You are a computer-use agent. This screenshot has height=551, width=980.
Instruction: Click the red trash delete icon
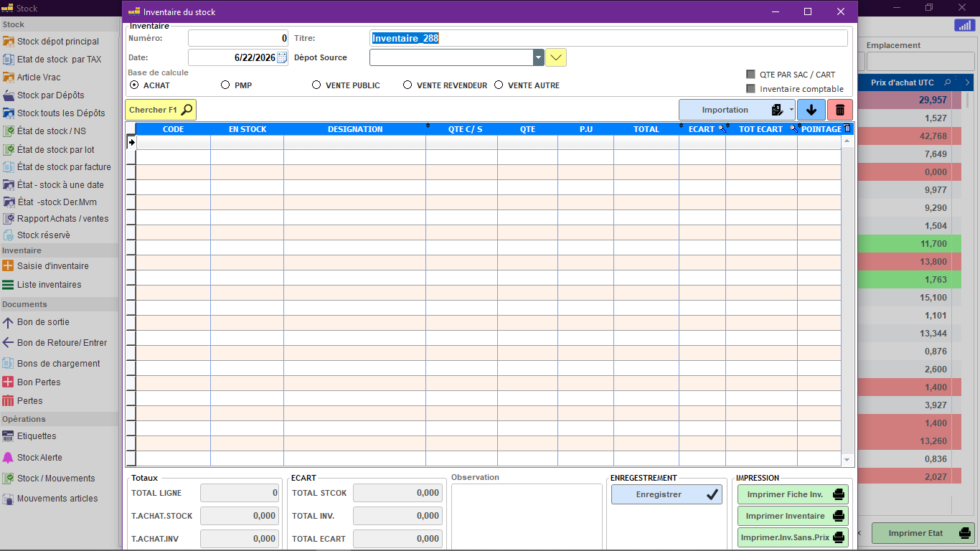840,110
